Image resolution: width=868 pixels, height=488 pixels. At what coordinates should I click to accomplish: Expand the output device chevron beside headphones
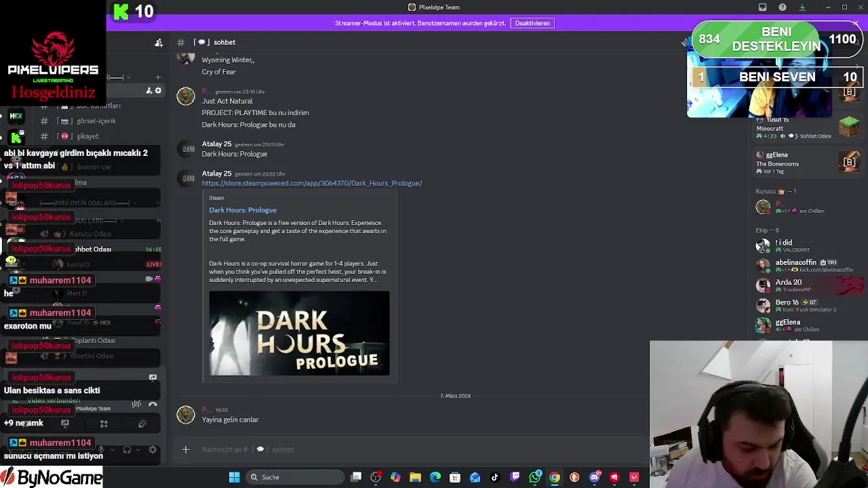tap(138, 449)
